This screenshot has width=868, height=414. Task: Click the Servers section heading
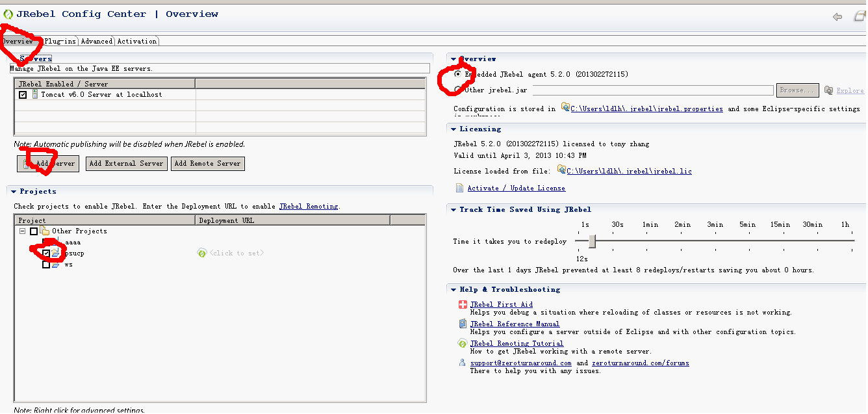click(36, 58)
